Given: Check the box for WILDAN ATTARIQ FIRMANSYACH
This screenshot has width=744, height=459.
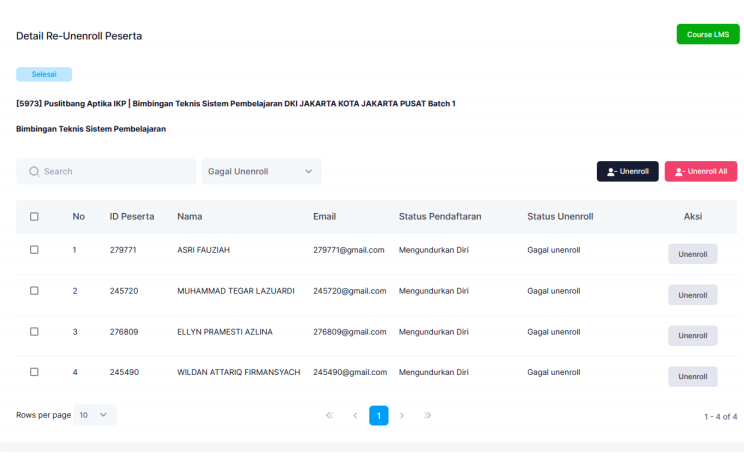Looking at the screenshot, I should (x=34, y=372).
